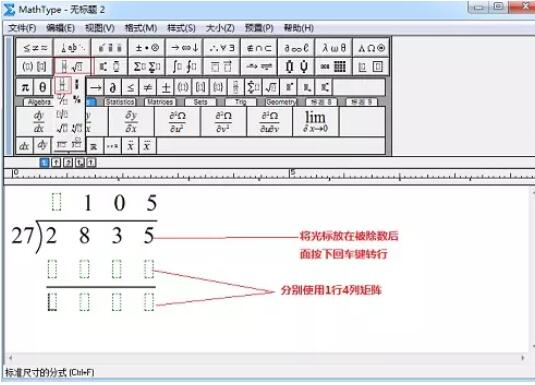
Task: Open the spaces and ellipses palette
Action: point(73,48)
